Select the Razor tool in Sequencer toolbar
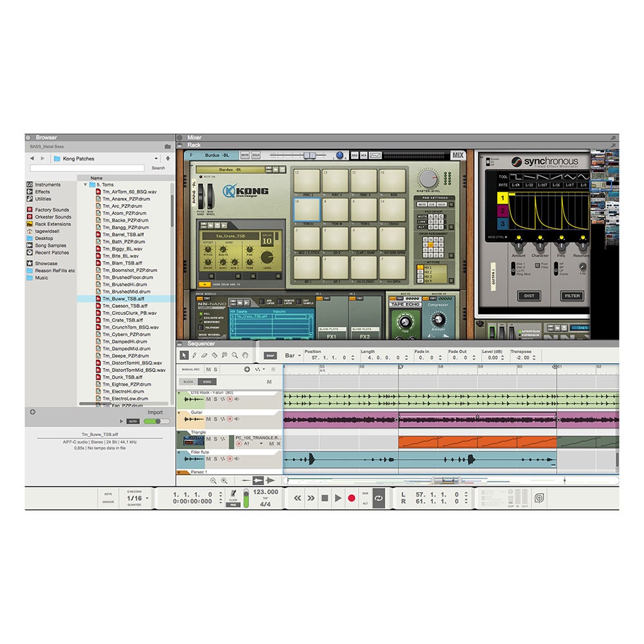The width and height of the screenshot is (644, 644). tap(214, 355)
